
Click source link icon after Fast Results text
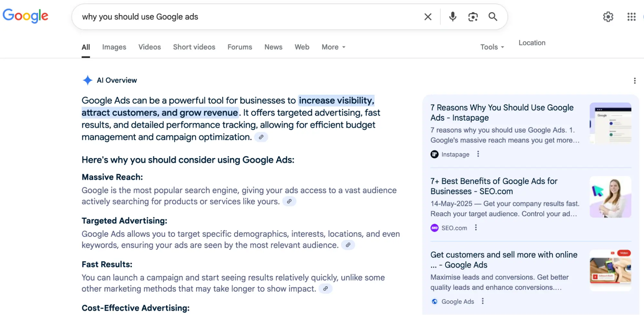click(x=325, y=289)
